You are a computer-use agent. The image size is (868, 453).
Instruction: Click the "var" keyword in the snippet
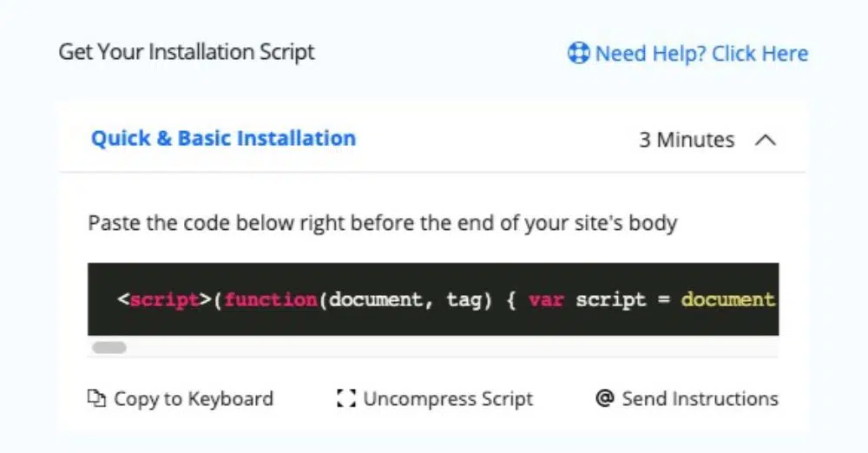(546, 300)
